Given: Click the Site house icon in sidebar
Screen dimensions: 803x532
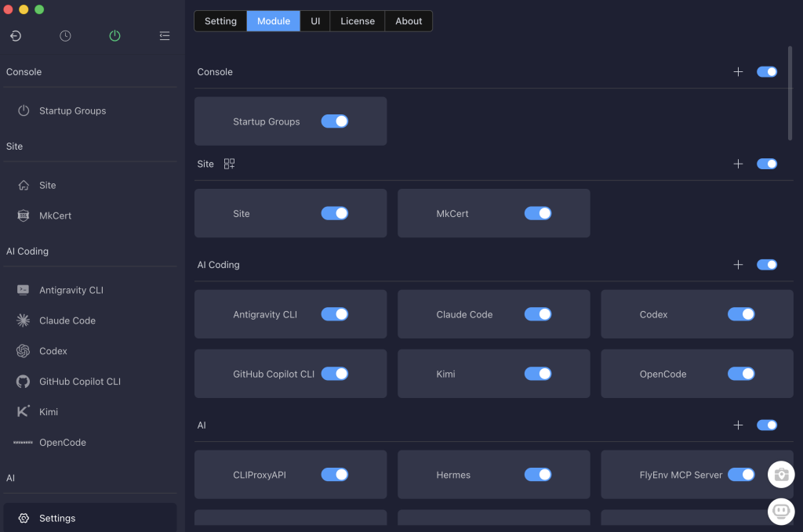Looking at the screenshot, I should coord(24,185).
